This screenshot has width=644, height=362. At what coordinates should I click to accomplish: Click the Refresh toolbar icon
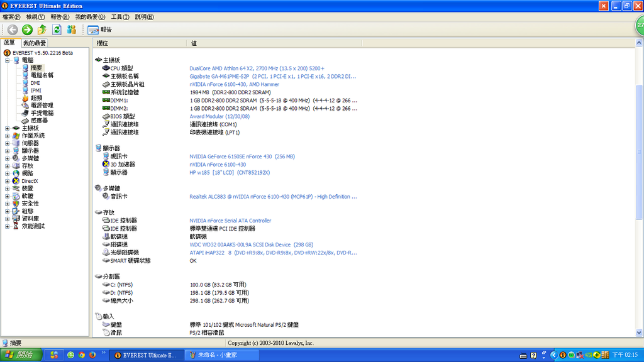pyautogui.click(x=57, y=30)
